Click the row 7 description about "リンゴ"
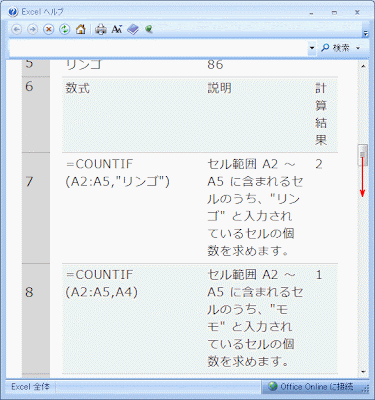 click(255, 207)
